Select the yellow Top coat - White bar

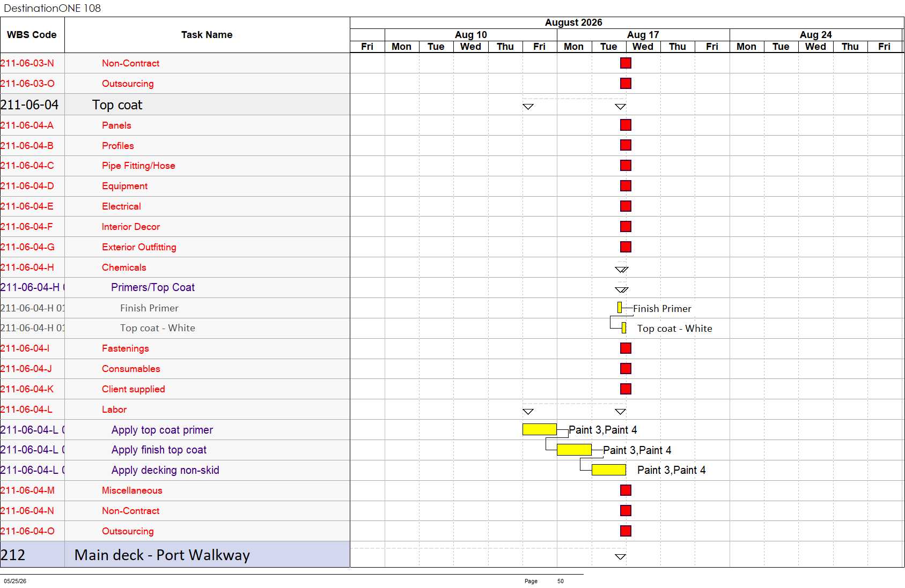coord(624,328)
